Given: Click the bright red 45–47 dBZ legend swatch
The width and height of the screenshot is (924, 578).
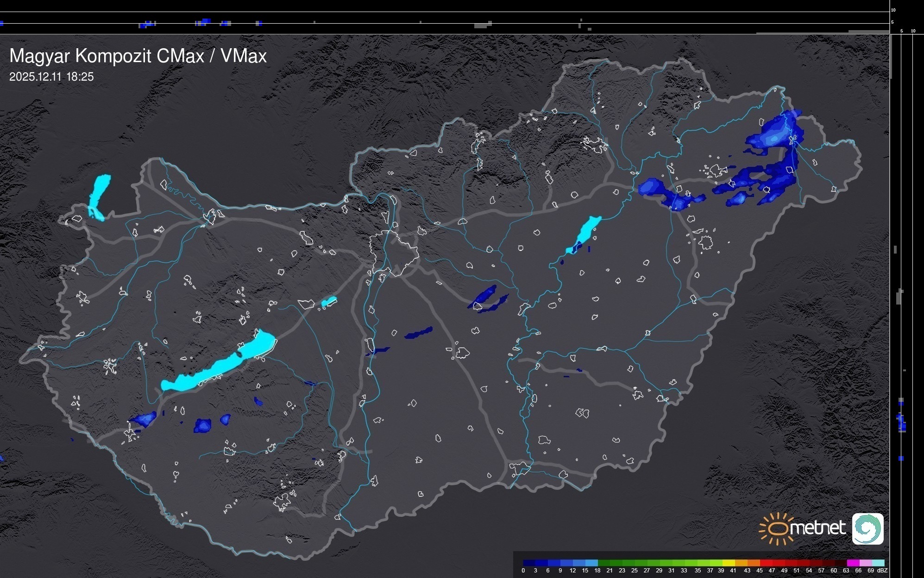Looking at the screenshot, I should [765, 563].
